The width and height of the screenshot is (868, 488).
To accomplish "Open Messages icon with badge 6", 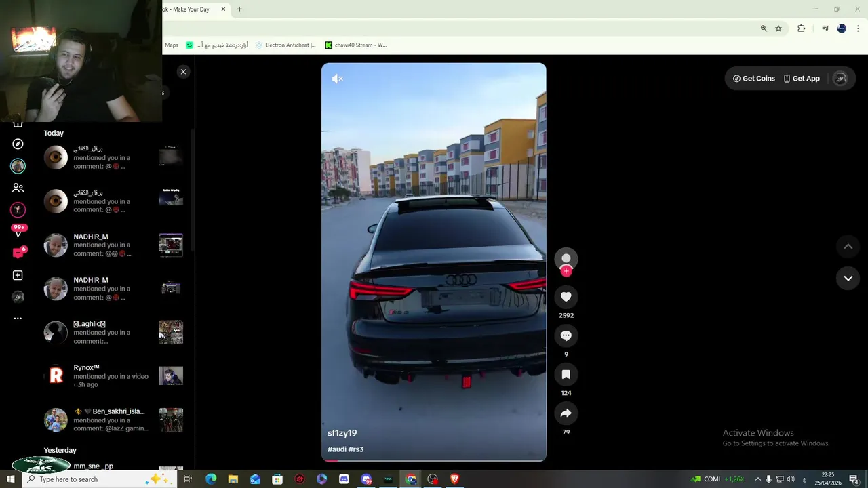I will coord(18,253).
